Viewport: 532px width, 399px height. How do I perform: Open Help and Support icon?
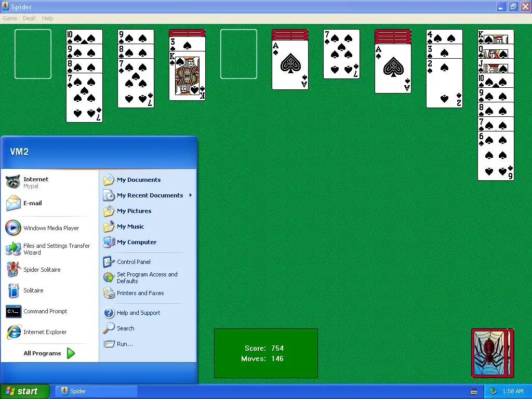(109, 312)
